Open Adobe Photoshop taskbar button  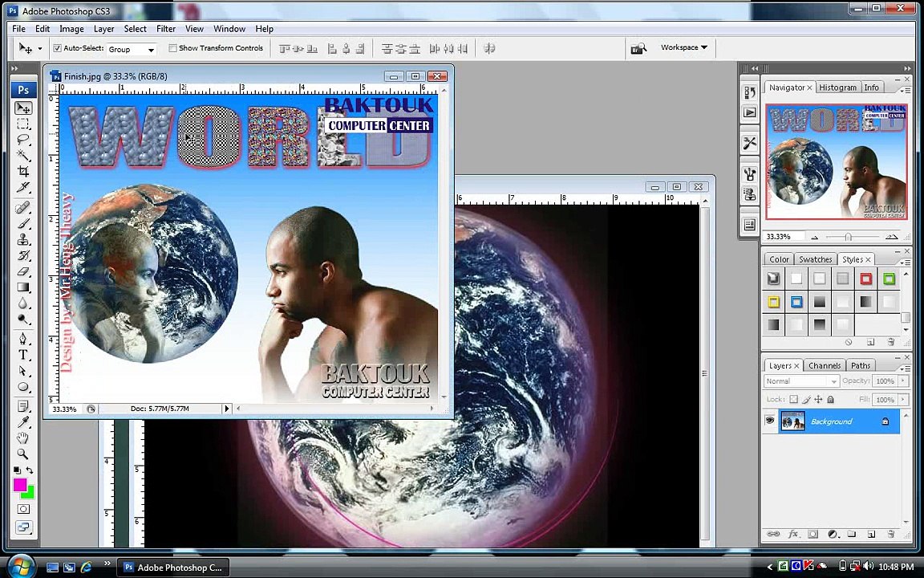(x=172, y=568)
